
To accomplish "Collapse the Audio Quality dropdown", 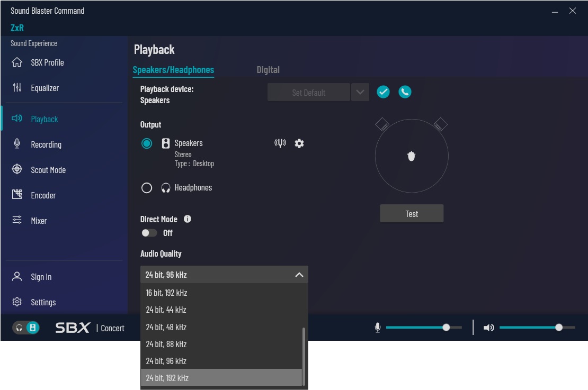I will (x=299, y=275).
